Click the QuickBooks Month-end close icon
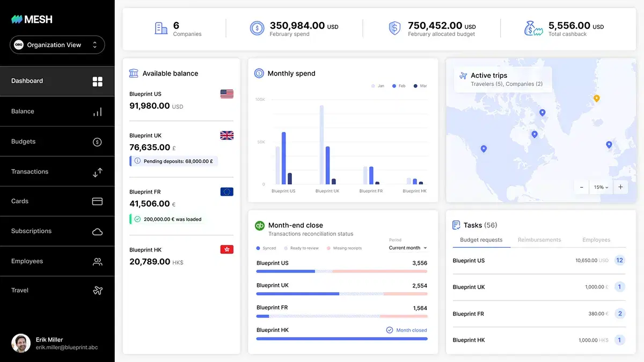Image resolution: width=644 pixels, height=362 pixels. (260, 226)
